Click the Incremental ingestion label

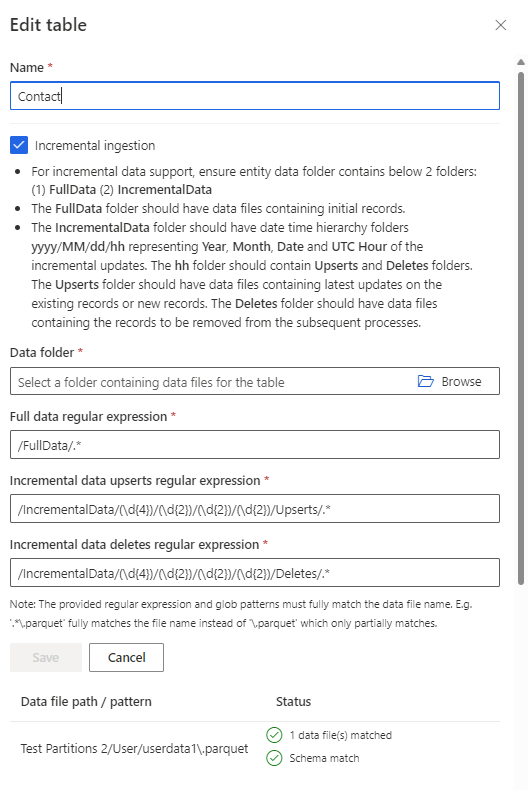point(95,146)
